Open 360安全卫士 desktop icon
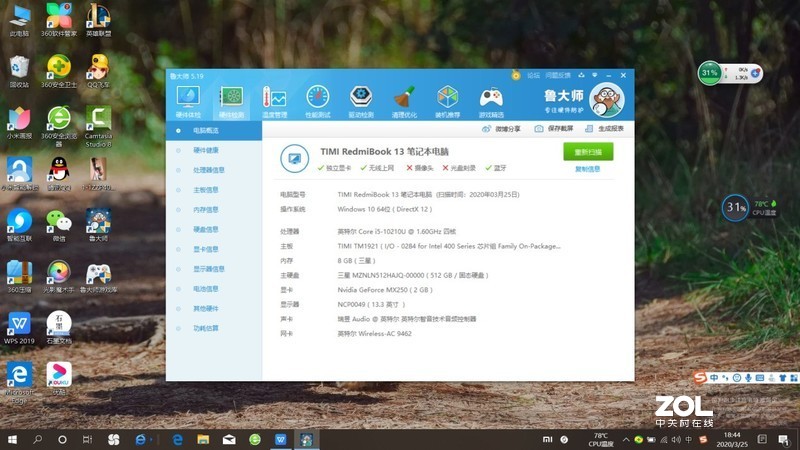The height and width of the screenshot is (450, 800). click(x=59, y=72)
